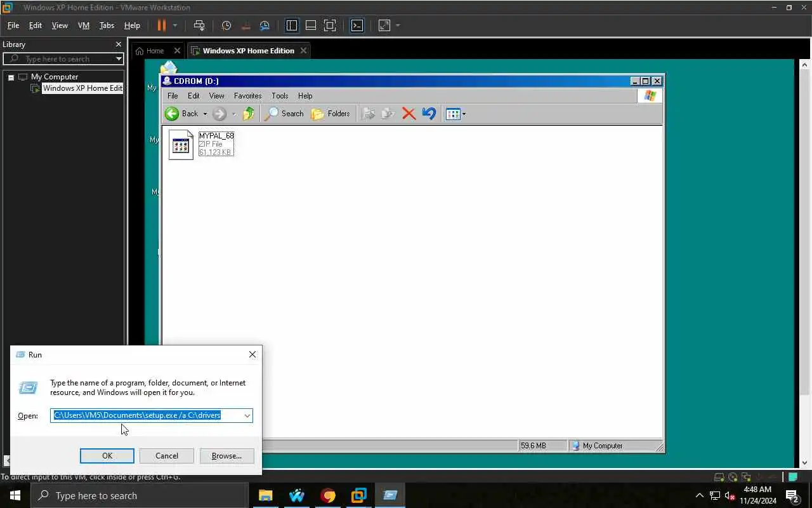
Task: Click the network adapter status icon
Action: [x=747, y=477]
